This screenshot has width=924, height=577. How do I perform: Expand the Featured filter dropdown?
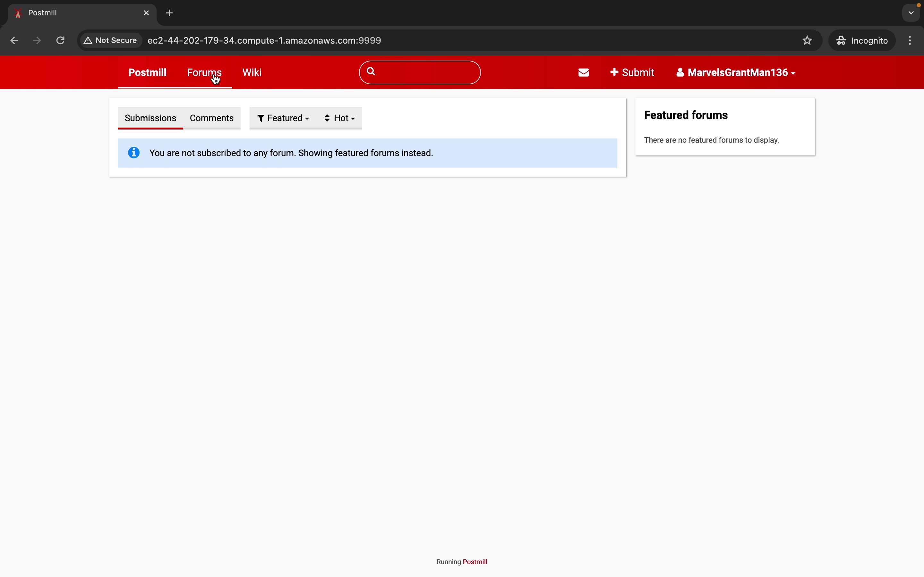click(x=283, y=118)
